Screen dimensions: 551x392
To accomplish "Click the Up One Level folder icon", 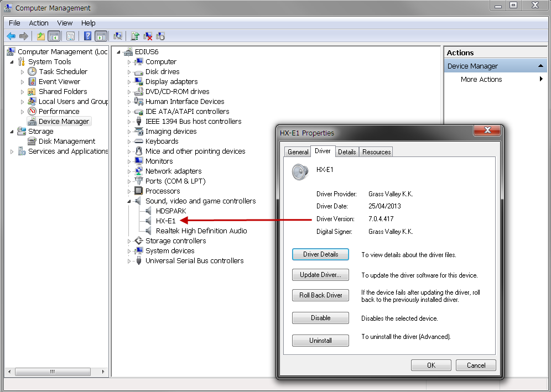I will 40,36.
